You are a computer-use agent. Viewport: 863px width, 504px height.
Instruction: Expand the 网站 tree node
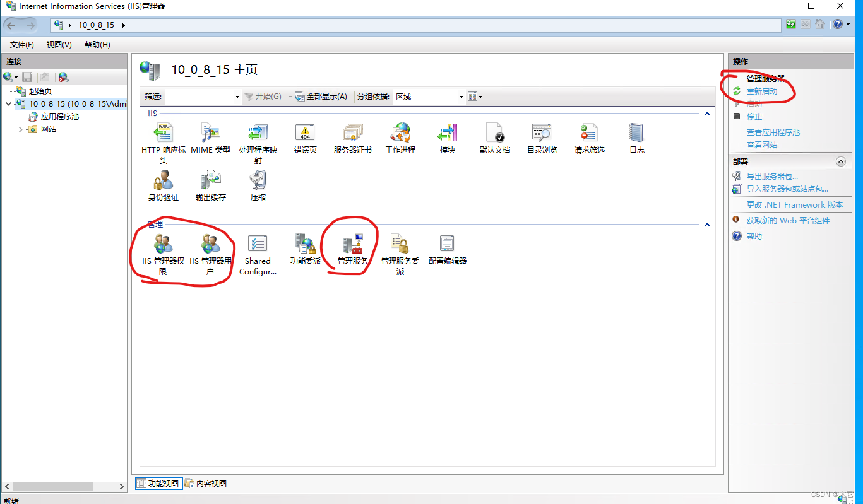tap(21, 129)
